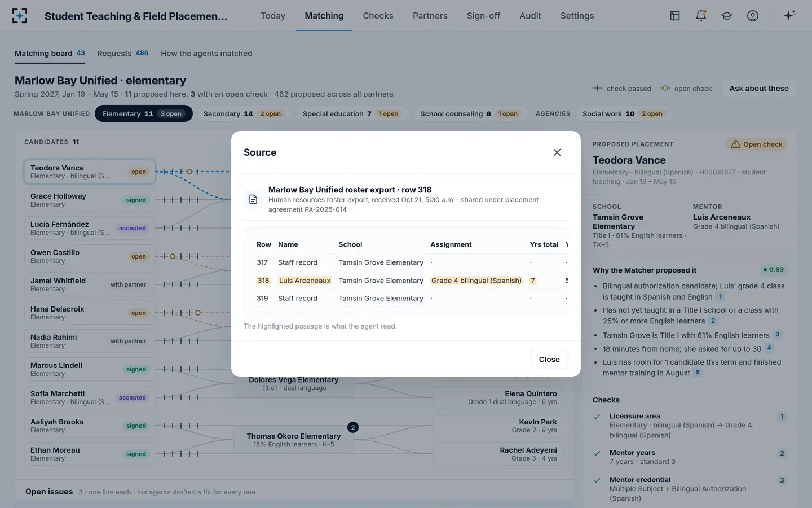Click open-check marker on Owen Castillo's track
This screenshot has height=508, width=812.
(173, 256)
